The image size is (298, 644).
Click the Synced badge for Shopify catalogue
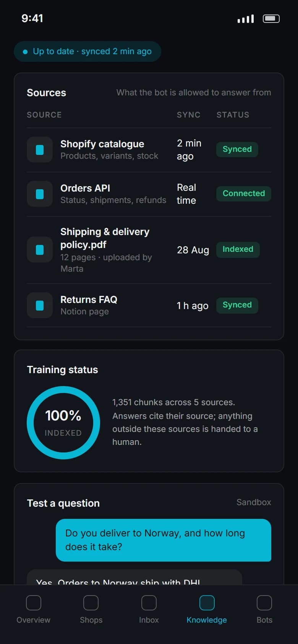pyautogui.click(x=237, y=149)
